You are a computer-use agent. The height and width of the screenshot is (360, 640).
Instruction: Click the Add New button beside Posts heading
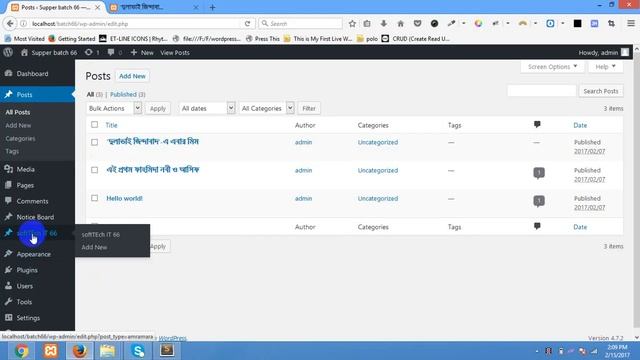[x=132, y=76]
